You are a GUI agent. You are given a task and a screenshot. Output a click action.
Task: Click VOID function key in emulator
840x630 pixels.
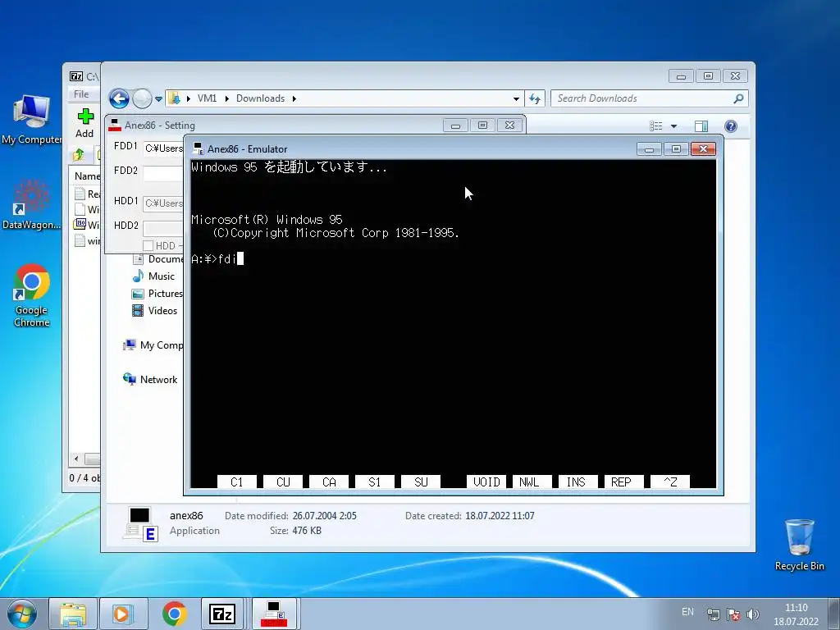click(x=486, y=482)
